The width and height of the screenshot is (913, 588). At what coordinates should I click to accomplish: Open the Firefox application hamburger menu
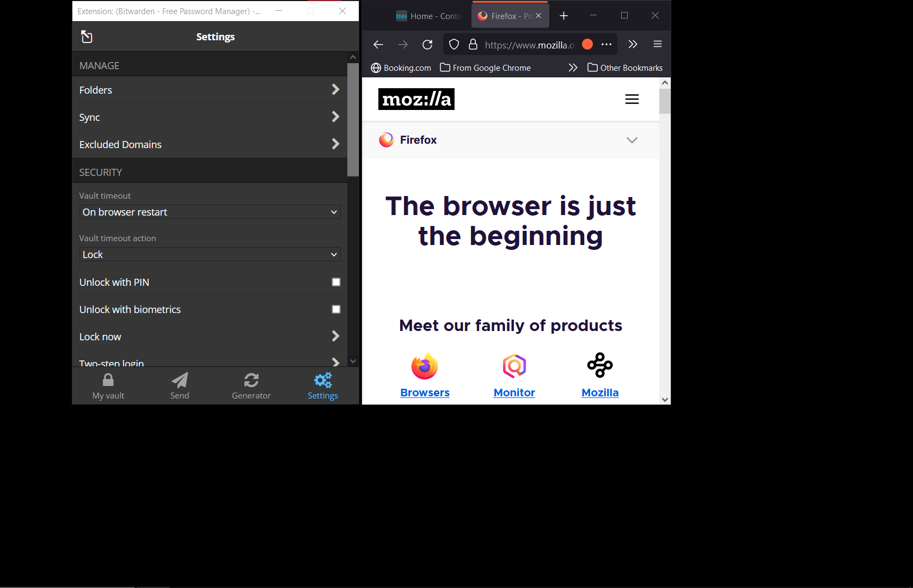[x=658, y=45]
